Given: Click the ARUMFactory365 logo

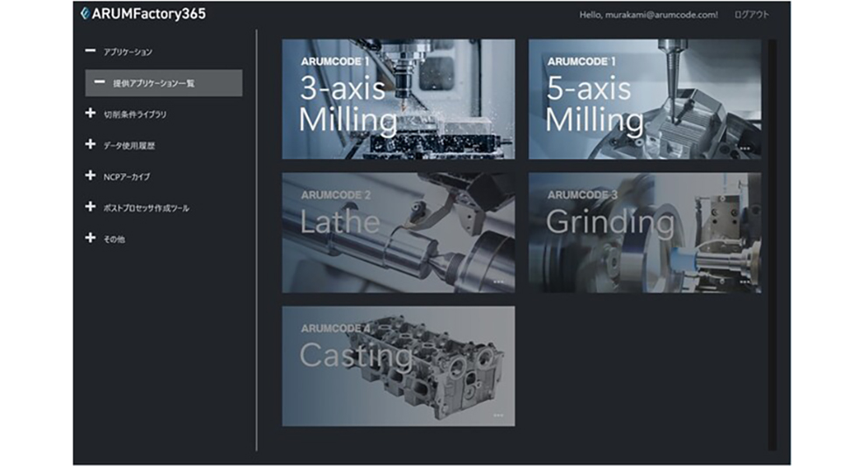Looking at the screenshot, I should 143,14.
